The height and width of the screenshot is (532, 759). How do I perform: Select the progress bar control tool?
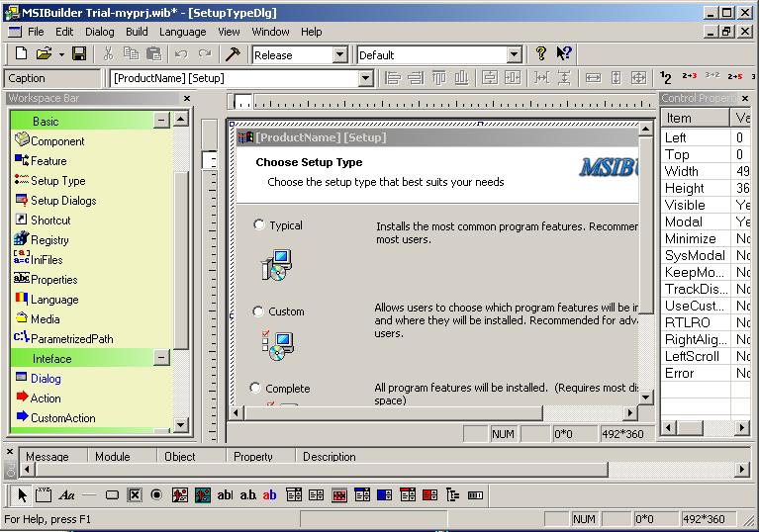point(475,495)
